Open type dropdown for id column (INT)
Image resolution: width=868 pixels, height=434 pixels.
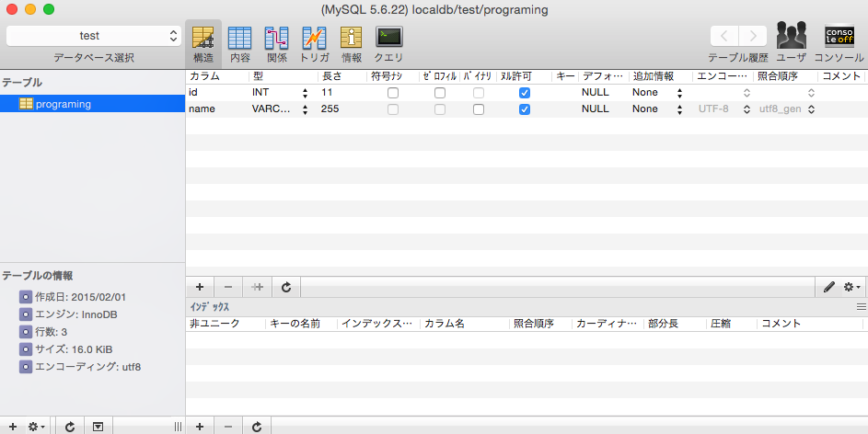pos(305,93)
